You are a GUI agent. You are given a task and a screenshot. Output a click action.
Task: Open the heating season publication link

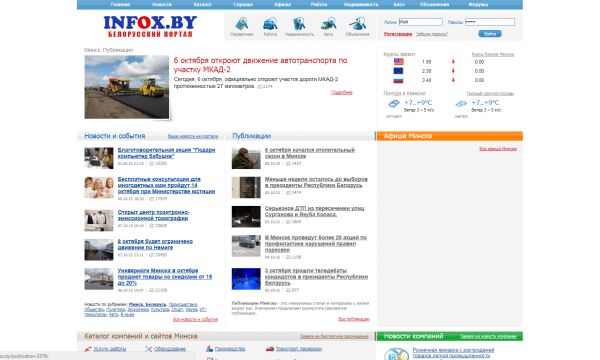tap(310, 153)
